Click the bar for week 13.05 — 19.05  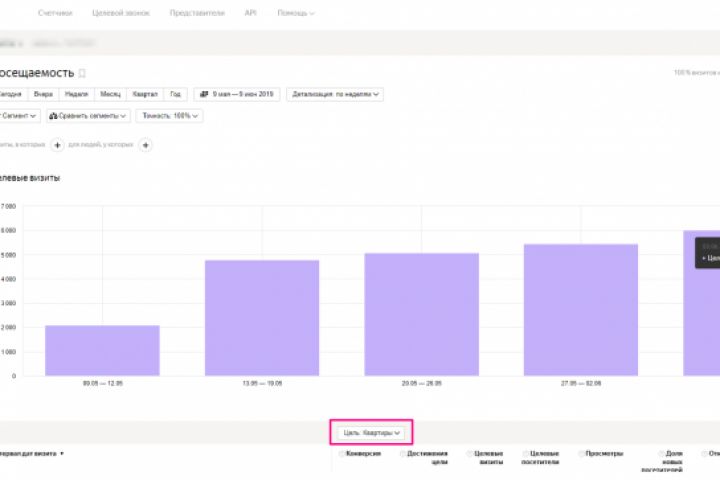pos(262,318)
